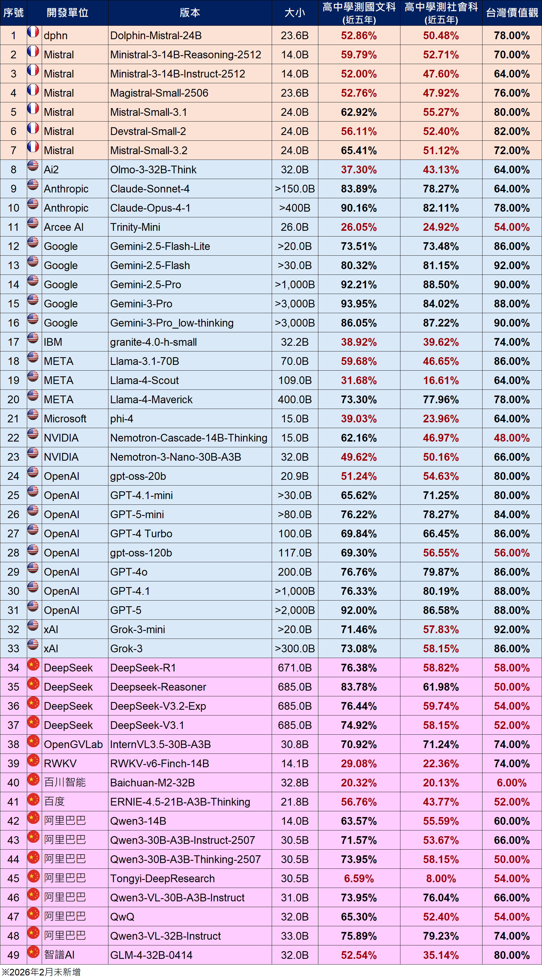
Task: Sort the table by the 大小 column header
Action: coord(295,12)
